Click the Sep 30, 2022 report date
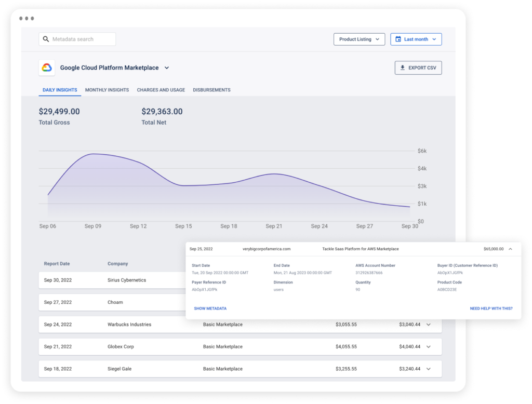Screen dimensions: 532x404 58,280
